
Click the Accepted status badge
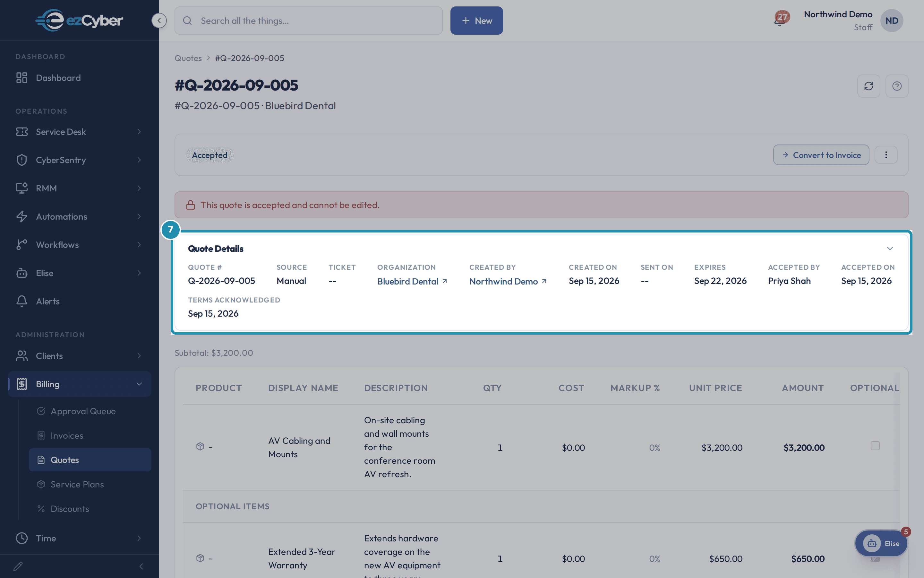(210, 155)
